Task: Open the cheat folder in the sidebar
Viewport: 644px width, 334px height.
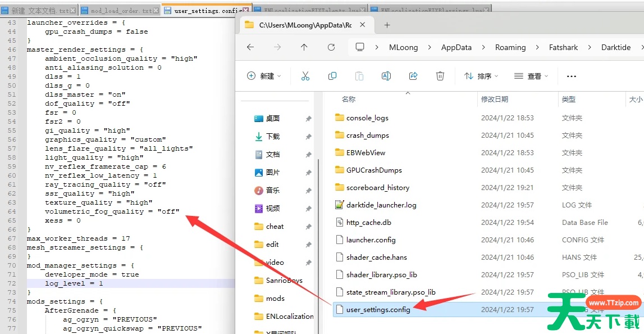Action: tap(275, 227)
